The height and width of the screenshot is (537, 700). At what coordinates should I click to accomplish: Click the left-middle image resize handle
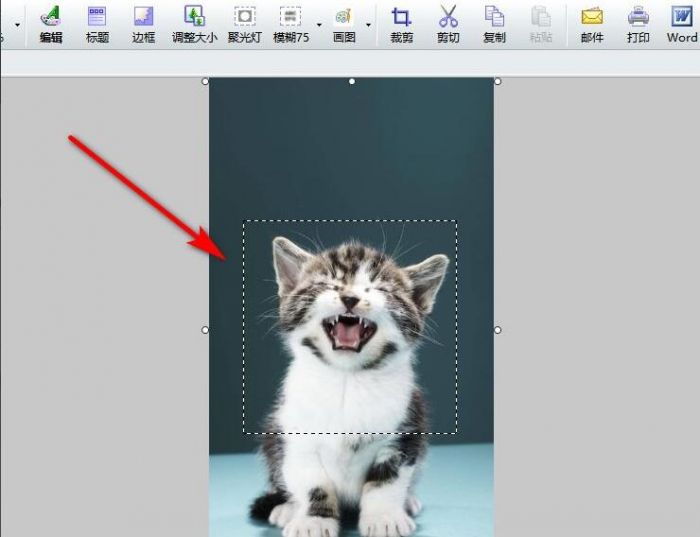(206, 329)
